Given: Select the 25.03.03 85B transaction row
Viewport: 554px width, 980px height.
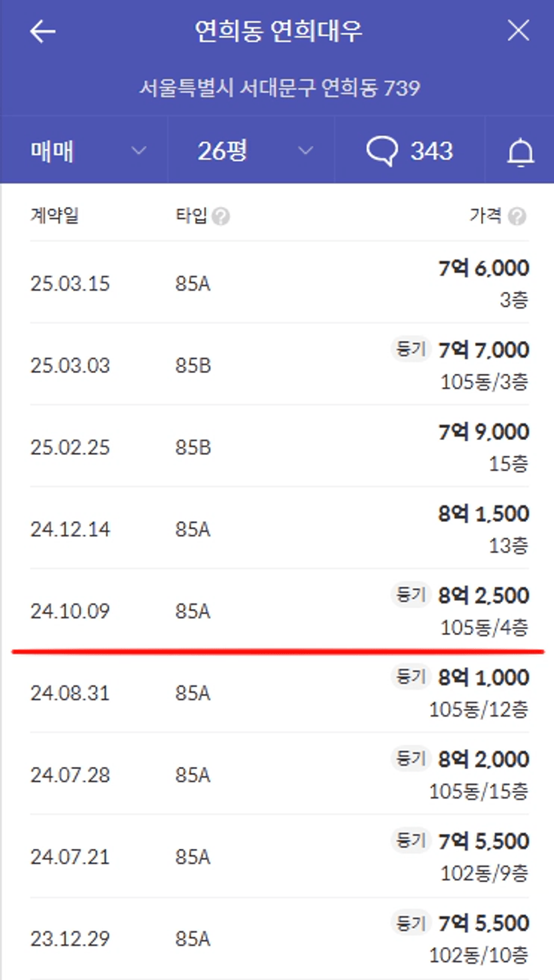Looking at the screenshot, I should click(279, 364).
